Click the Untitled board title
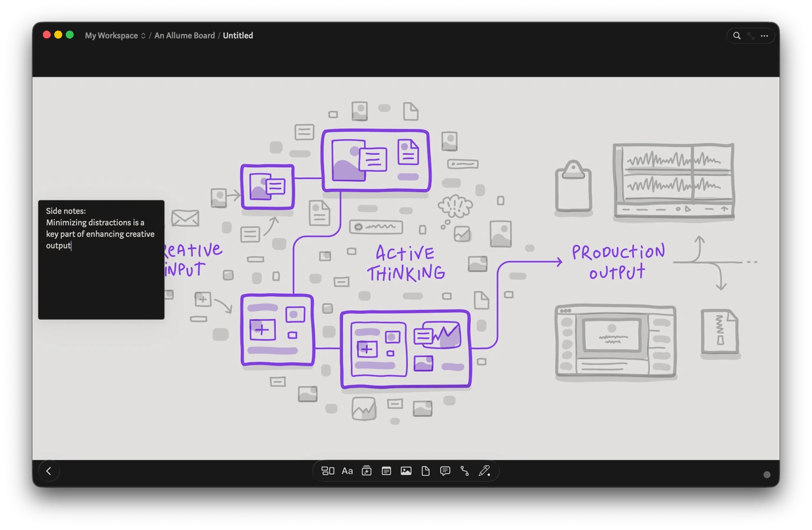The width and height of the screenshot is (812, 530). click(238, 35)
